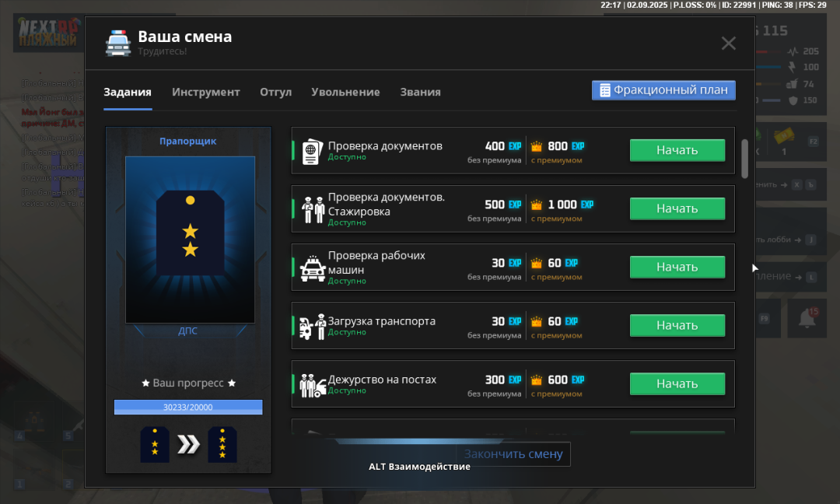840x504 pixels.
Task: Click the police car icon in header
Action: pyautogui.click(x=118, y=44)
